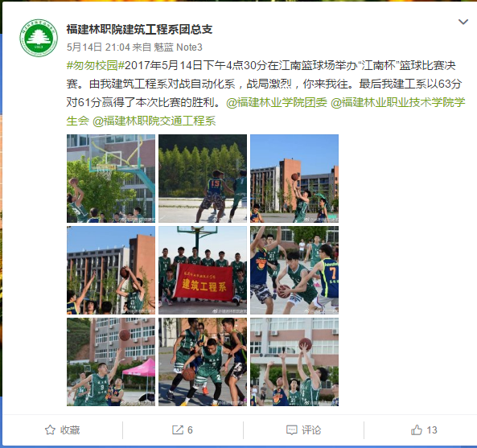Open the #匆匆校园# hashtag topic
The width and height of the screenshot is (477, 448).
click(96, 65)
